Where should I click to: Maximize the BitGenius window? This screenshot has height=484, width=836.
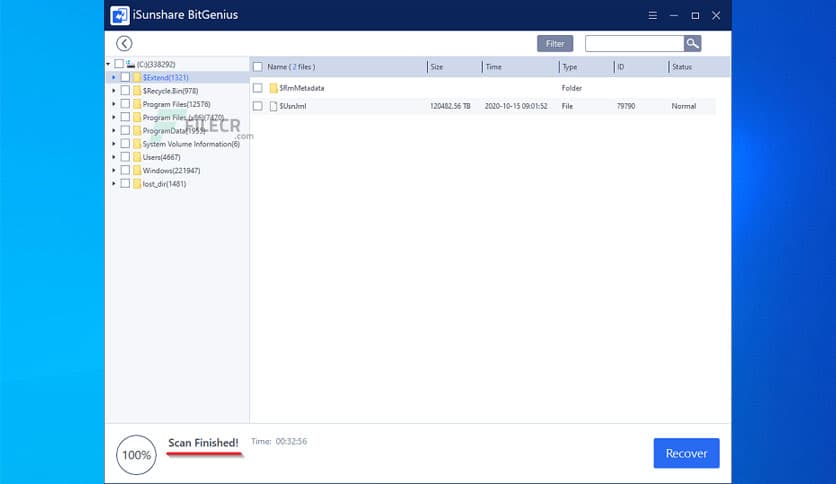[695, 15]
